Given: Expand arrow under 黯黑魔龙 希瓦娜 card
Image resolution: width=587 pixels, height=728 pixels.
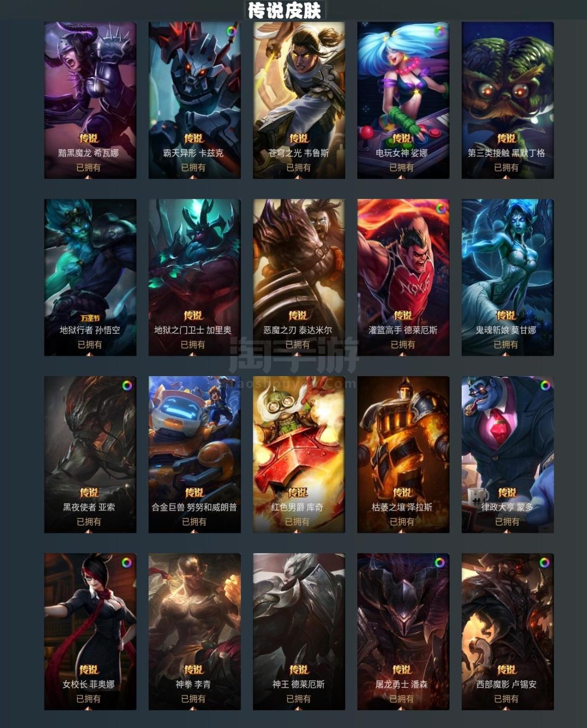Looking at the screenshot, I should [x=88, y=177].
